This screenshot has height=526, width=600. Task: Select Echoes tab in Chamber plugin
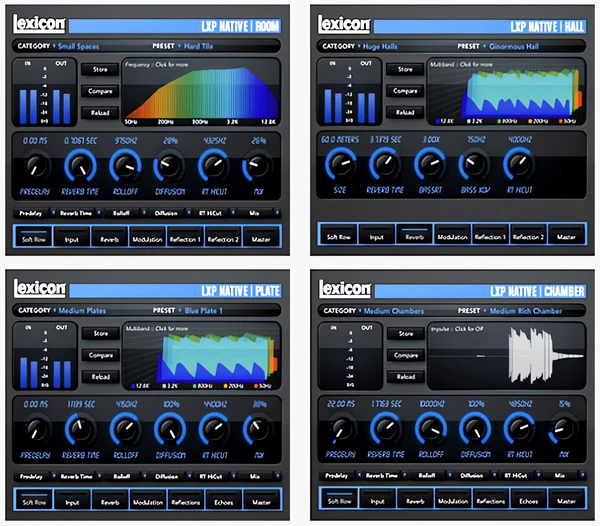coord(528,498)
